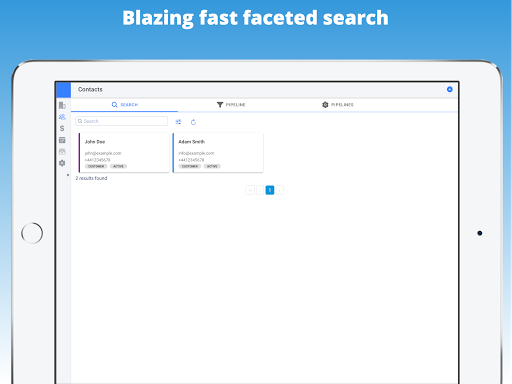The image size is (512, 384).
Task: Switch to the Pipelines tab
Action: [x=338, y=105]
